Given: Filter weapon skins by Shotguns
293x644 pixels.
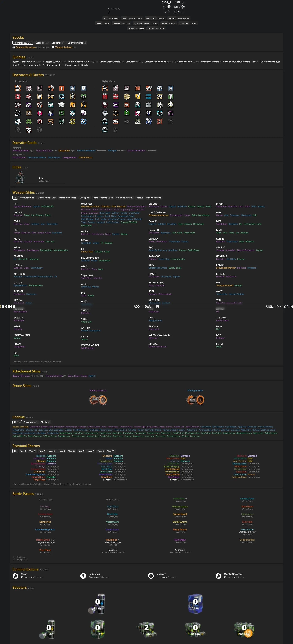Looking at the screenshot, I should tap(85, 198).
